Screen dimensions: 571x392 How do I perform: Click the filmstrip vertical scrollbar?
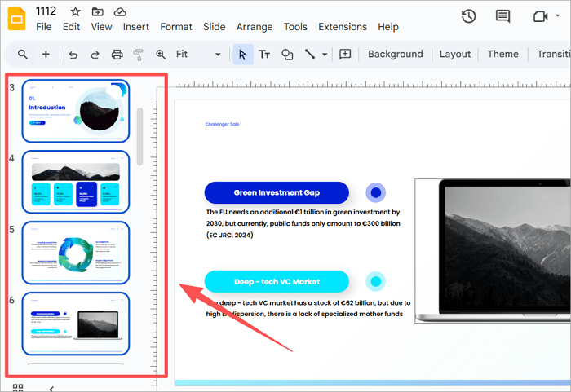point(139,134)
